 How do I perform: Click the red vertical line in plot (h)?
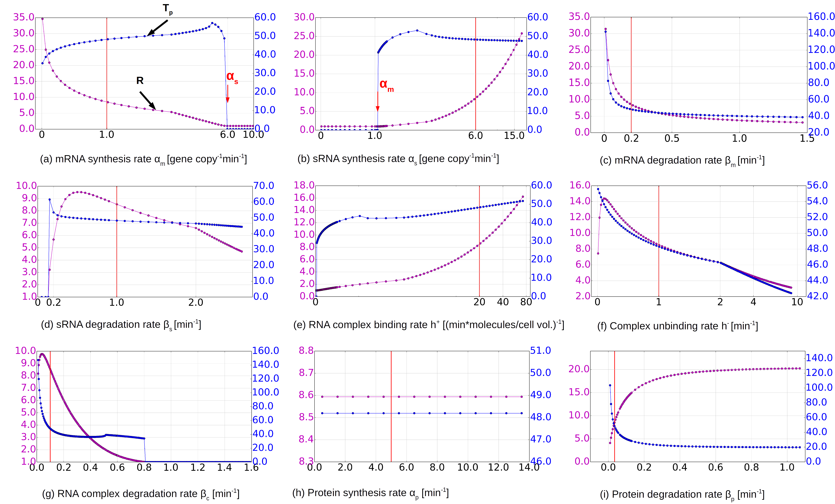click(x=391, y=406)
